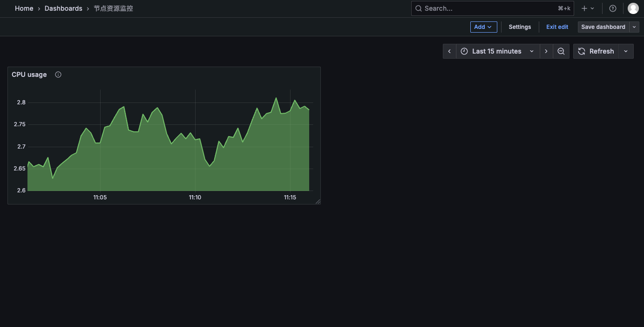Shift time range back with left arrow
The width and height of the screenshot is (644, 327).
(x=449, y=51)
